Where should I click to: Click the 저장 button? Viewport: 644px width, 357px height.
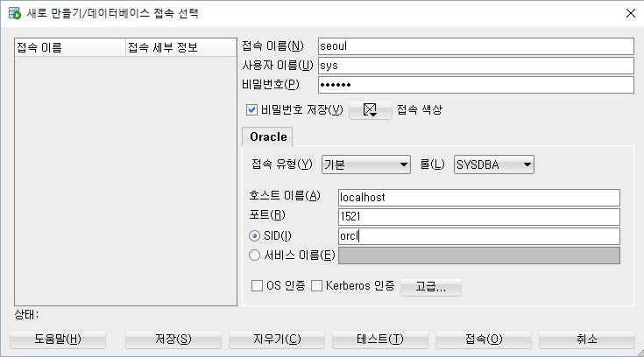pyautogui.click(x=173, y=339)
